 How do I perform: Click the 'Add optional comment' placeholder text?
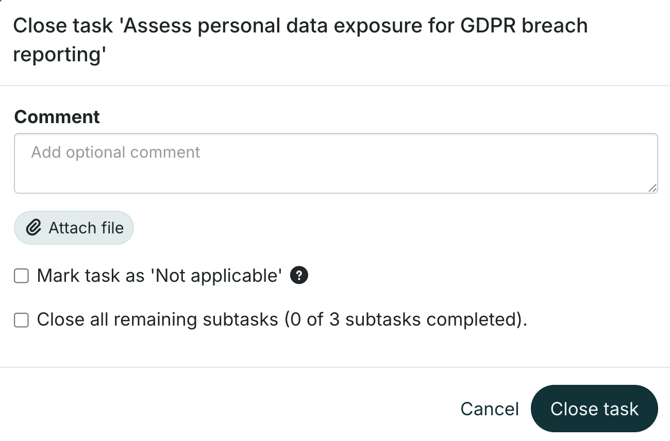click(x=115, y=153)
